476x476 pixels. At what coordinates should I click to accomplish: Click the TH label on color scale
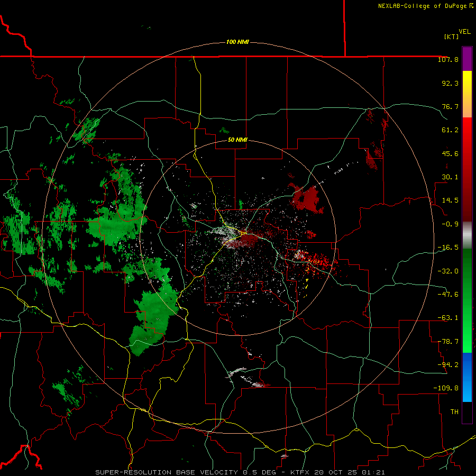(x=454, y=412)
